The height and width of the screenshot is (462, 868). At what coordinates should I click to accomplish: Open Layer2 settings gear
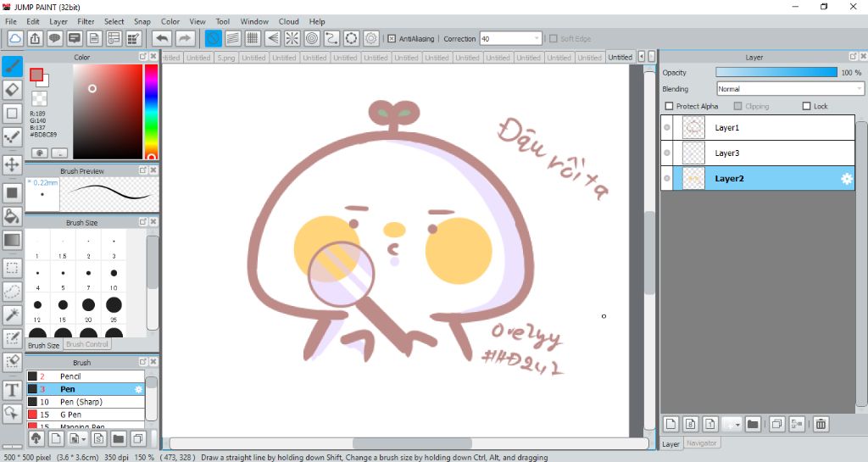click(x=847, y=179)
